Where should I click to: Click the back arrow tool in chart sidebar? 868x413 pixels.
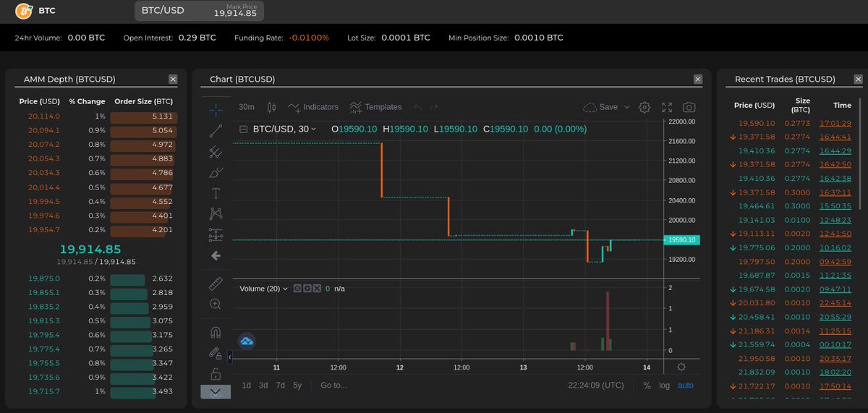pos(216,255)
